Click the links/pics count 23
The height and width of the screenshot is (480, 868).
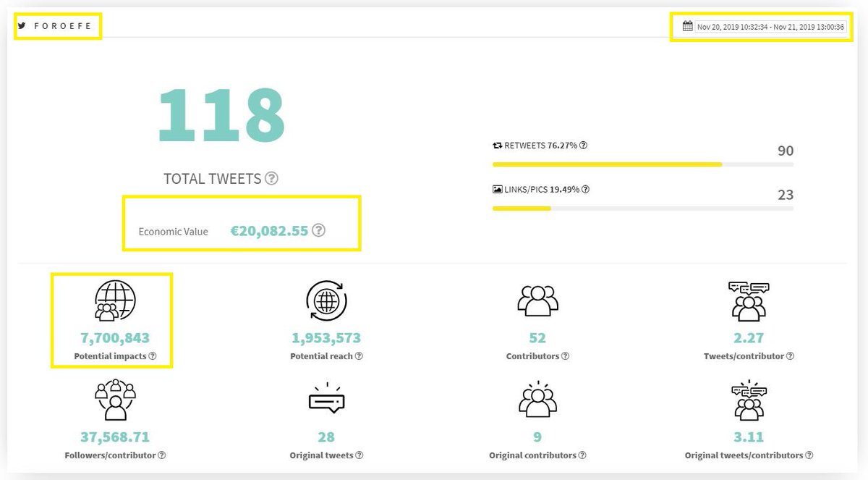[x=785, y=195]
